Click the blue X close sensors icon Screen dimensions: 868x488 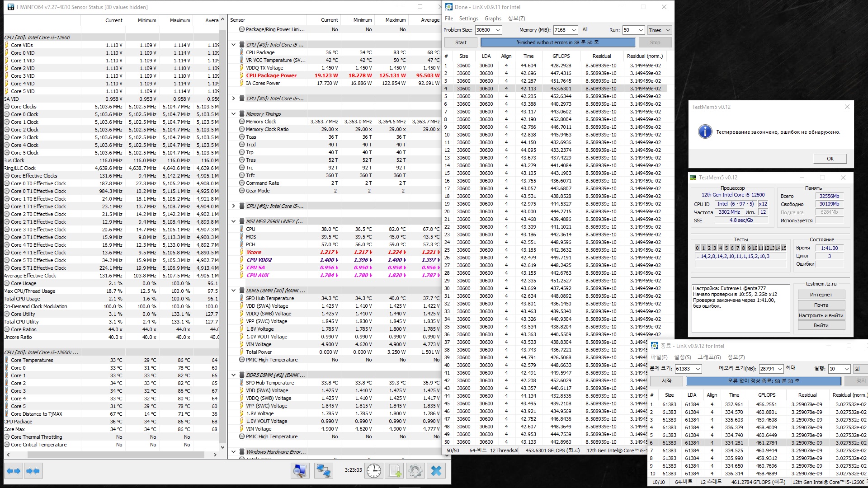[436, 471]
